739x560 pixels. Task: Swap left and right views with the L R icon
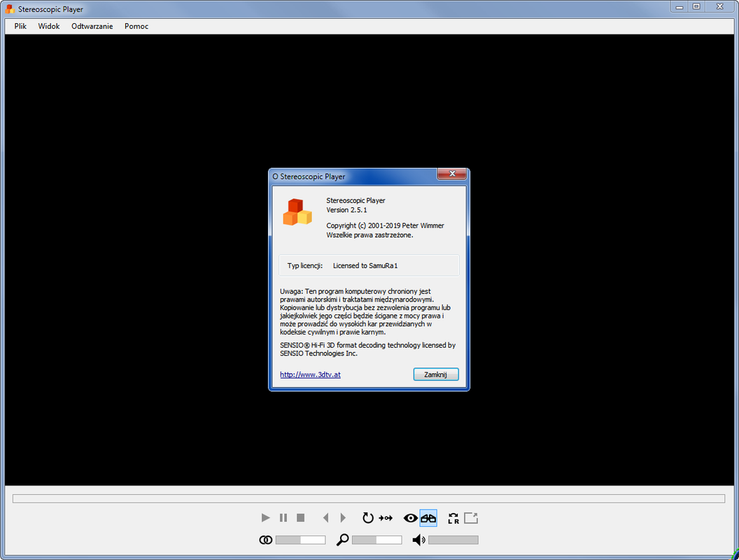point(453,518)
